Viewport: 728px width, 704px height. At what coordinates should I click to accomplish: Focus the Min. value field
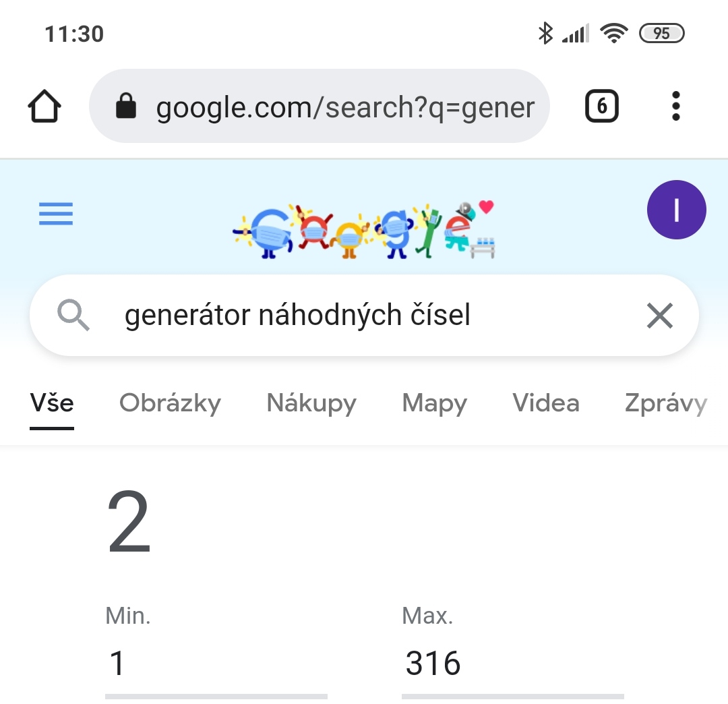pos(216,664)
